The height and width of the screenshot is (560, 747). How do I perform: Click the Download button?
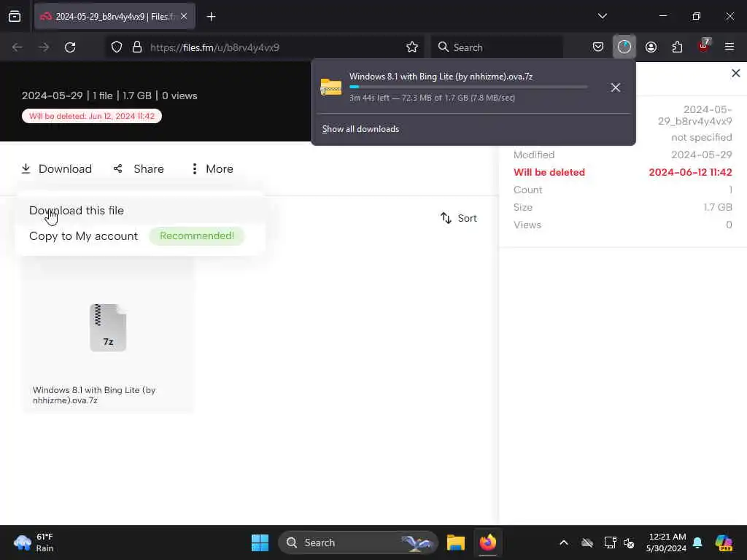pyautogui.click(x=57, y=169)
